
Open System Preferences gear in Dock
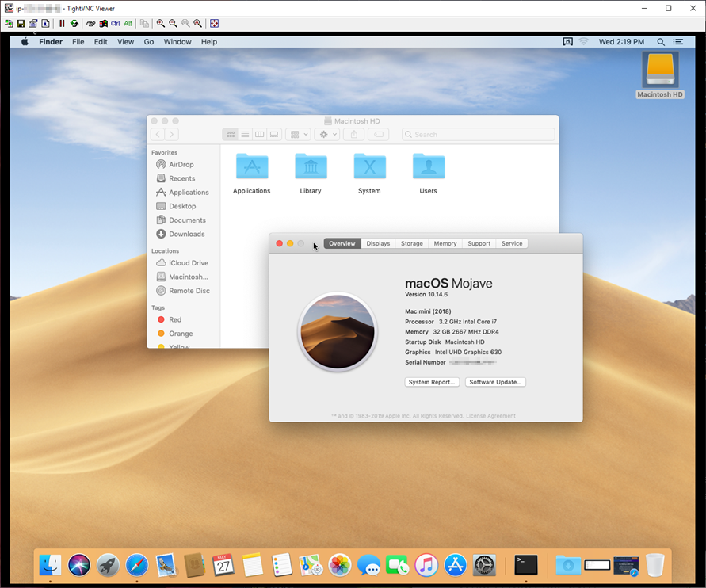click(x=484, y=565)
